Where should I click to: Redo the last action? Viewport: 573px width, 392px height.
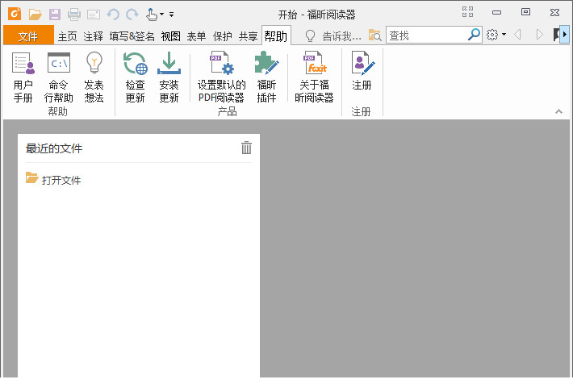pos(132,15)
